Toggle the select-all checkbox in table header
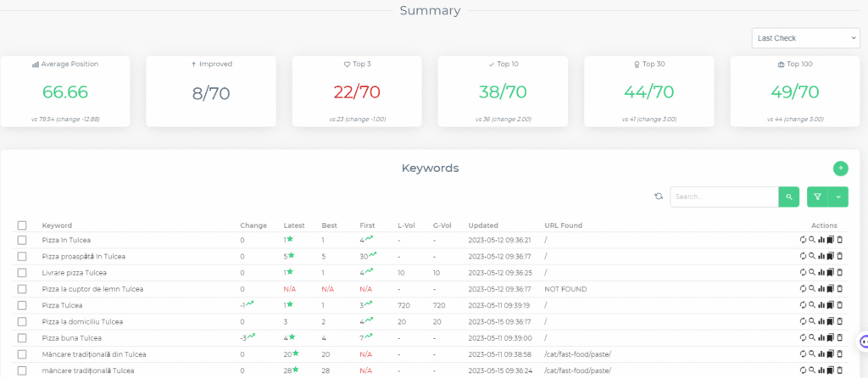 click(22, 225)
